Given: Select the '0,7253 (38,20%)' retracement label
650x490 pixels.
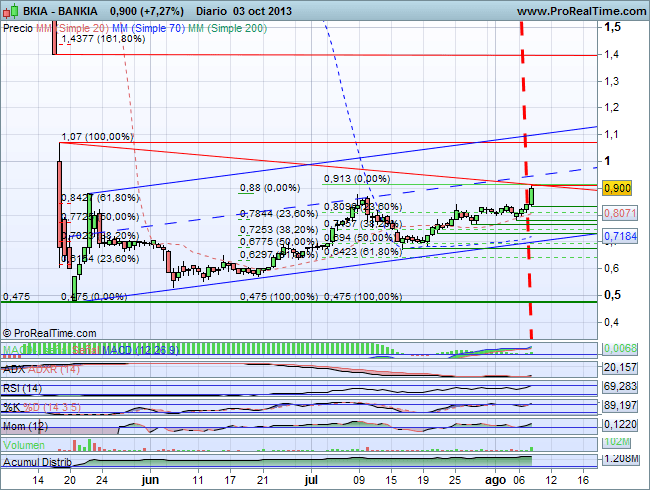Looking at the screenshot, I should click(x=279, y=229).
